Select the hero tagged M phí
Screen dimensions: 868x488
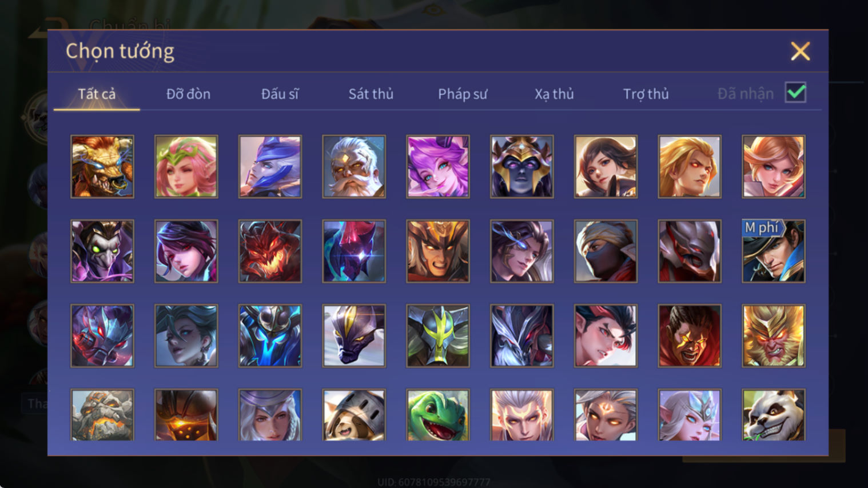(774, 251)
